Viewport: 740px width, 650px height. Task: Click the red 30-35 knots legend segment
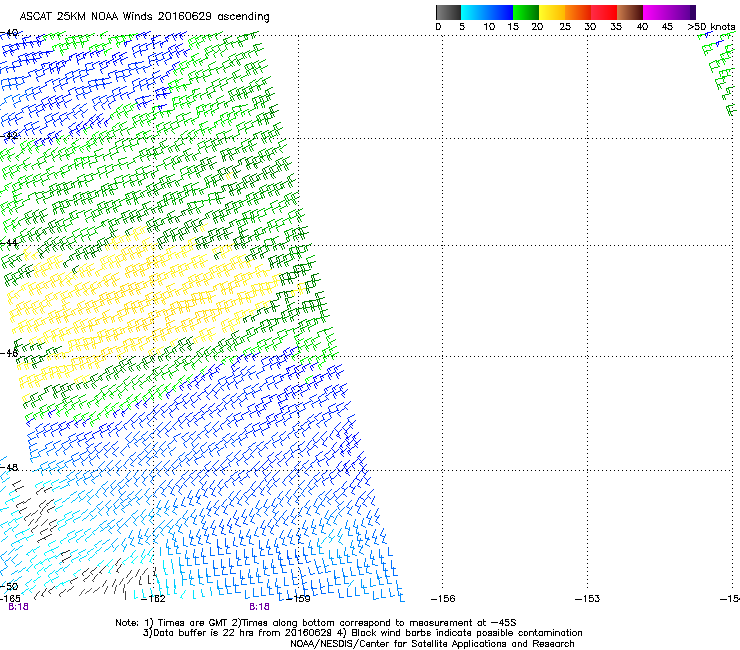coord(604,12)
